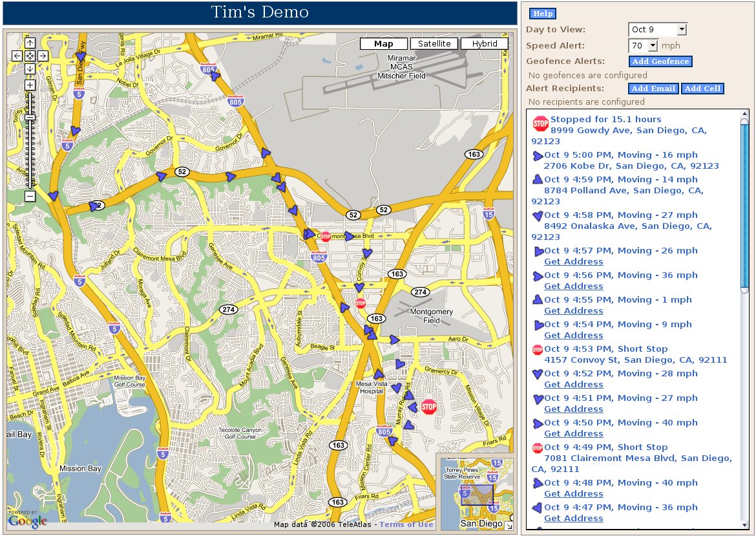756x538 pixels.
Task: Click the small stop marker on Convoy St
Action: point(360,303)
